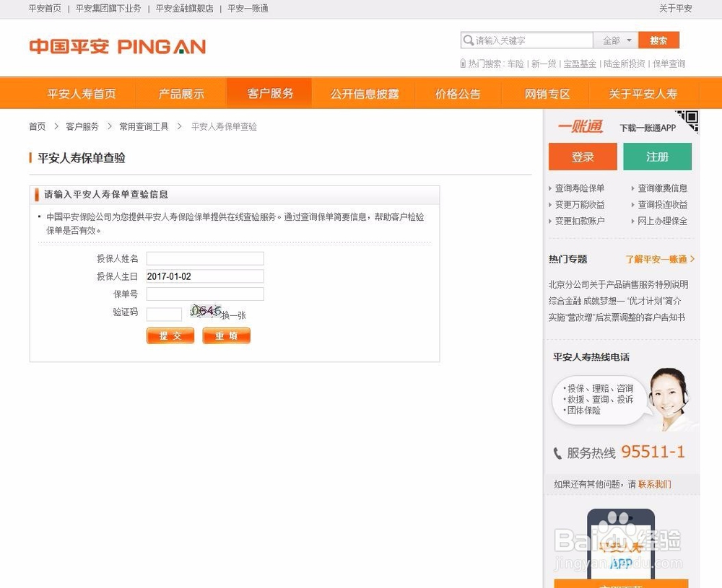Viewport: 722px width, 588px height.
Task: Open 变更扣款账户 link
Action: [x=580, y=221]
